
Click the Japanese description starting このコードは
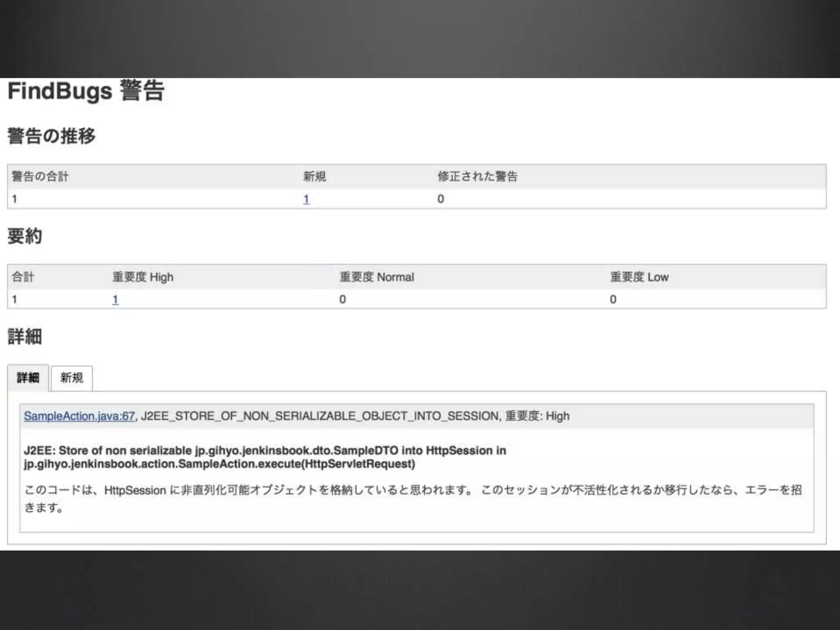click(413, 498)
